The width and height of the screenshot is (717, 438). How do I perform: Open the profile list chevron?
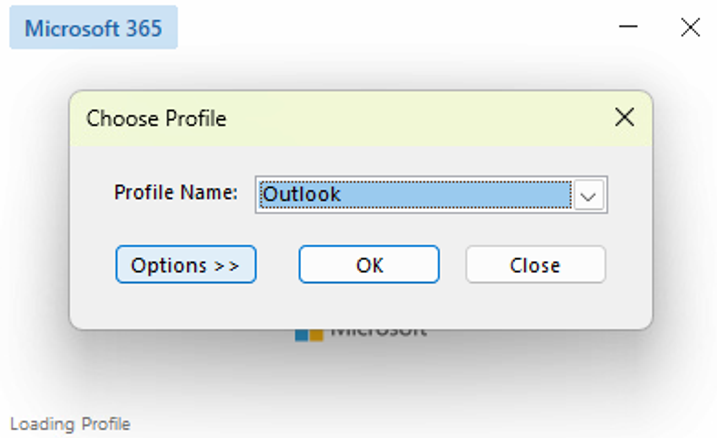[x=588, y=195]
